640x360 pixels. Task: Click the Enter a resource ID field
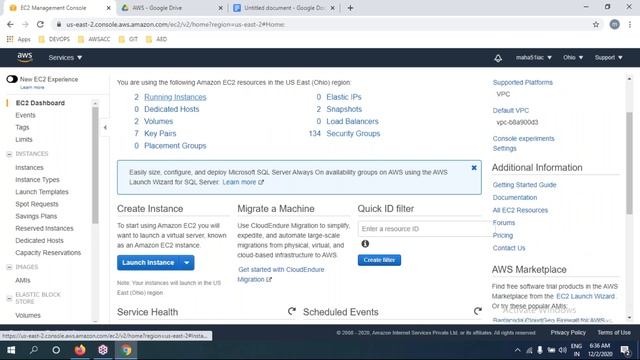426,229
